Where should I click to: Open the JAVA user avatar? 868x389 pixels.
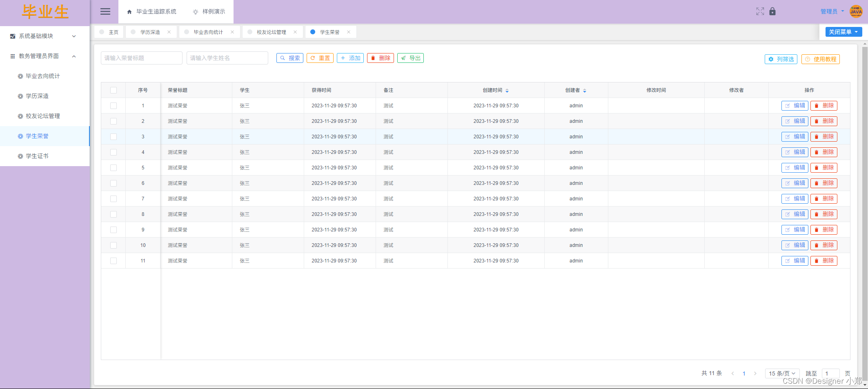coord(856,11)
